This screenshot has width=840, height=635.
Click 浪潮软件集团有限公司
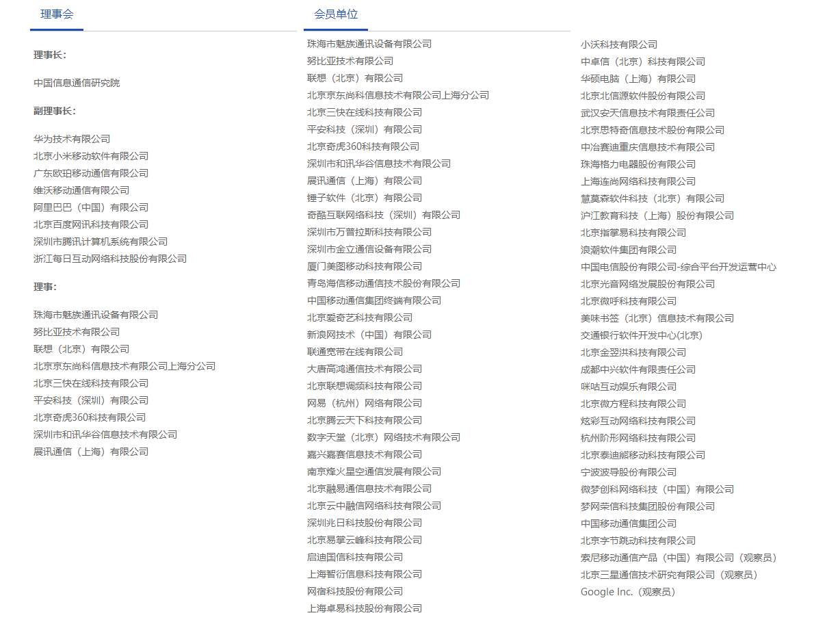[629, 250]
